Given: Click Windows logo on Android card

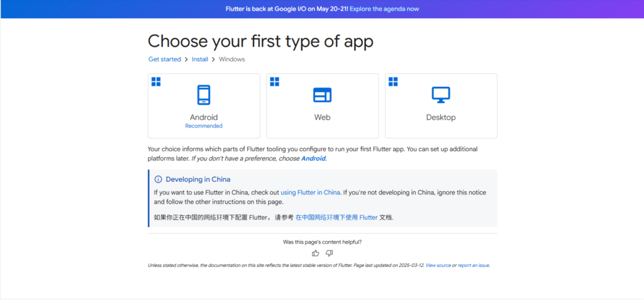Looking at the screenshot, I should (x=156, y=82).
